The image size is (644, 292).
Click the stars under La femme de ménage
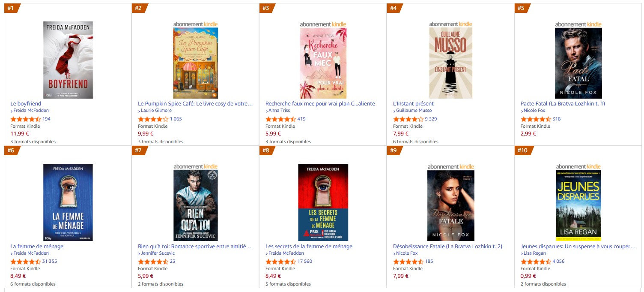point(26,262)
